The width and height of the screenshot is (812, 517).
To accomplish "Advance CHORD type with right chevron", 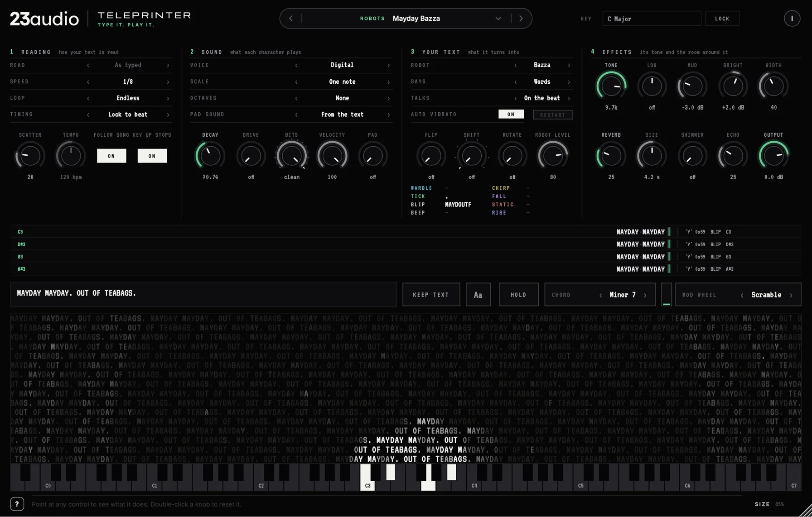I will click(x=645, y=295).
